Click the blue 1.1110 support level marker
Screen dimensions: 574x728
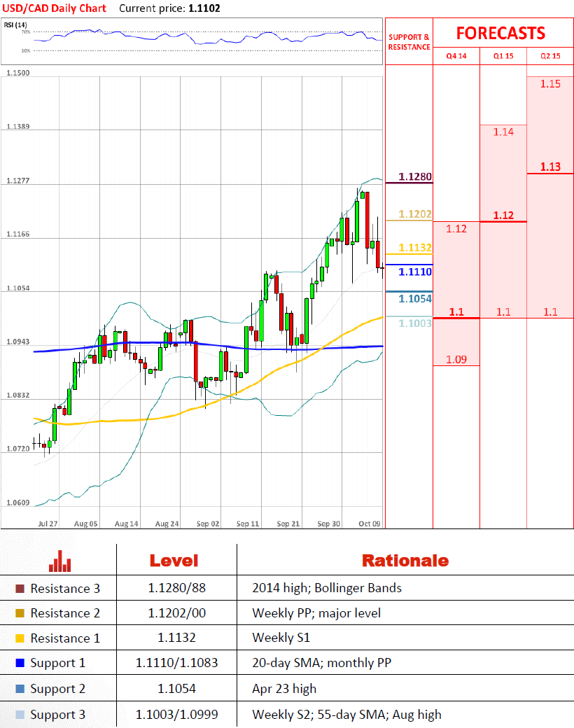pos(415,272)
